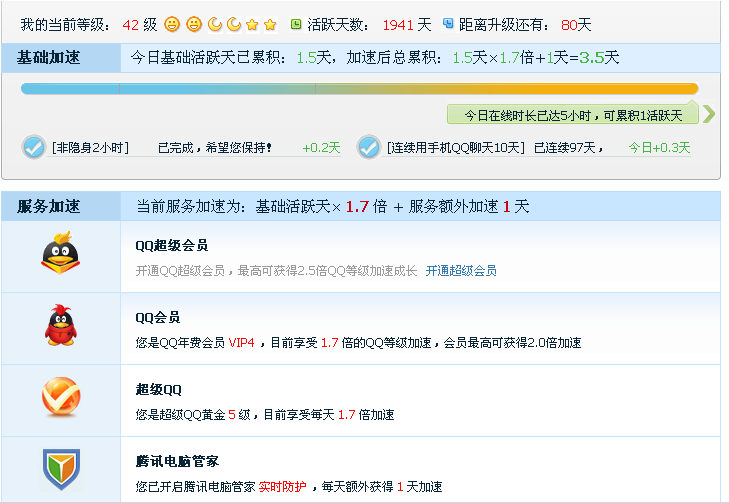Click the first sun level icon
729x503 pixels.
(172, 24)
